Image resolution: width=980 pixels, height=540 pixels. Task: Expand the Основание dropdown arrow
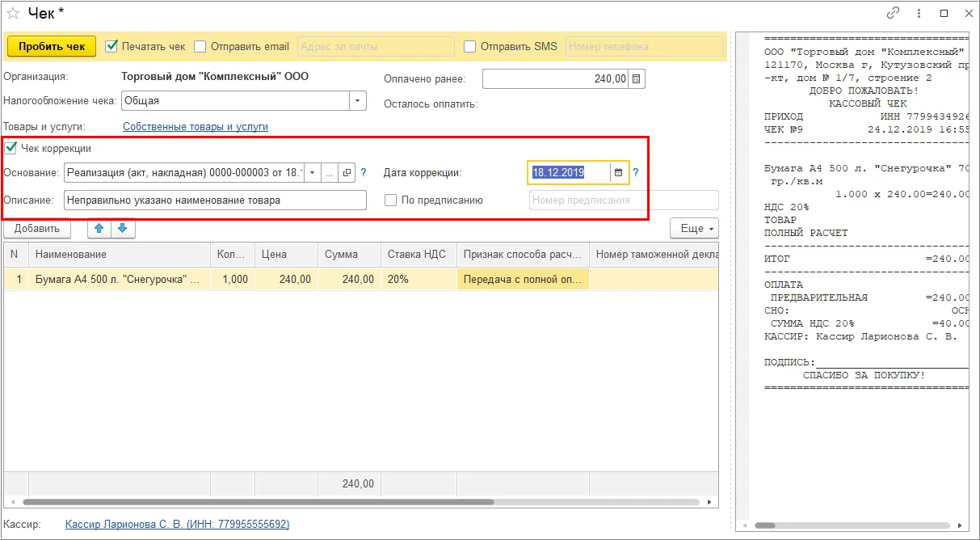[x=313, y=172]
